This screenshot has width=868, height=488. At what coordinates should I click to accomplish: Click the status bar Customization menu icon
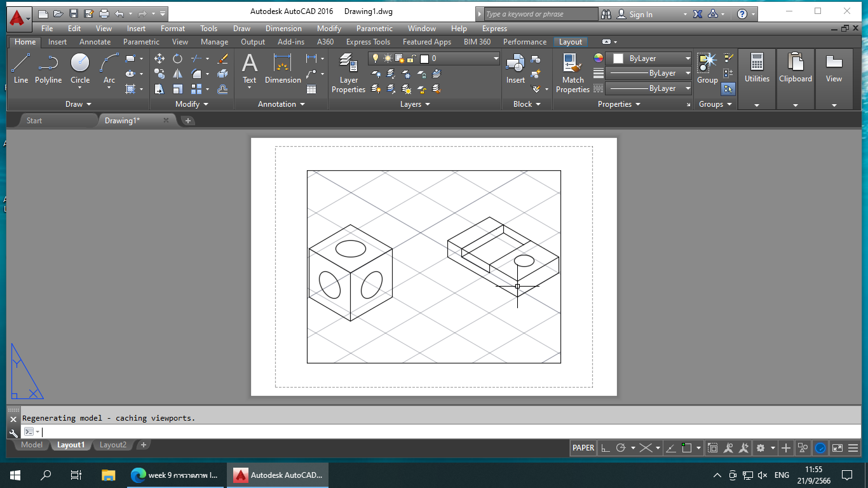853,448
